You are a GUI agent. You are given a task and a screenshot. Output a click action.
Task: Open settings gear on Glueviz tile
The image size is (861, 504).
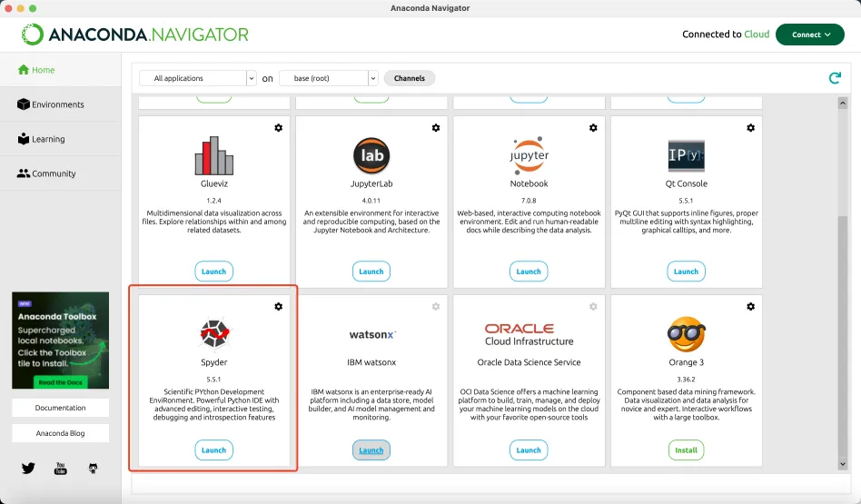coord(279,128)
